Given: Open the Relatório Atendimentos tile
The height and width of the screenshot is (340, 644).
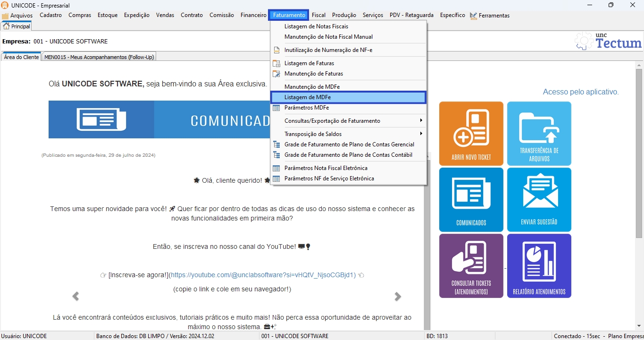Looking at the screenshot, I should point(539,266).
